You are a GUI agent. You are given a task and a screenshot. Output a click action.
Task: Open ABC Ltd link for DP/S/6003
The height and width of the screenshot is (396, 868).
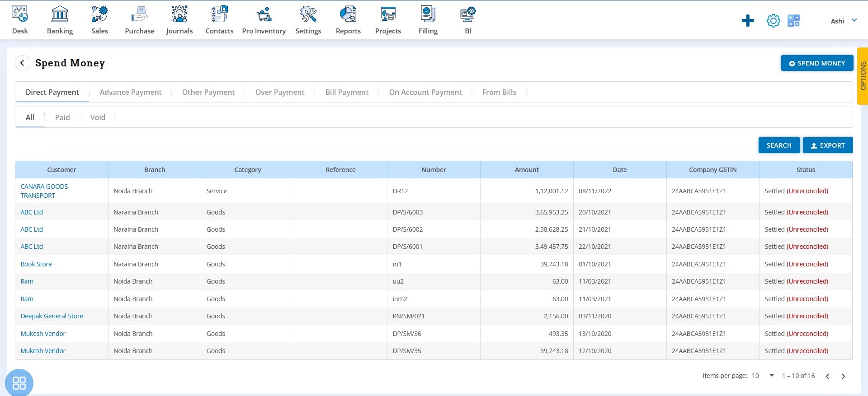[32, 212]
